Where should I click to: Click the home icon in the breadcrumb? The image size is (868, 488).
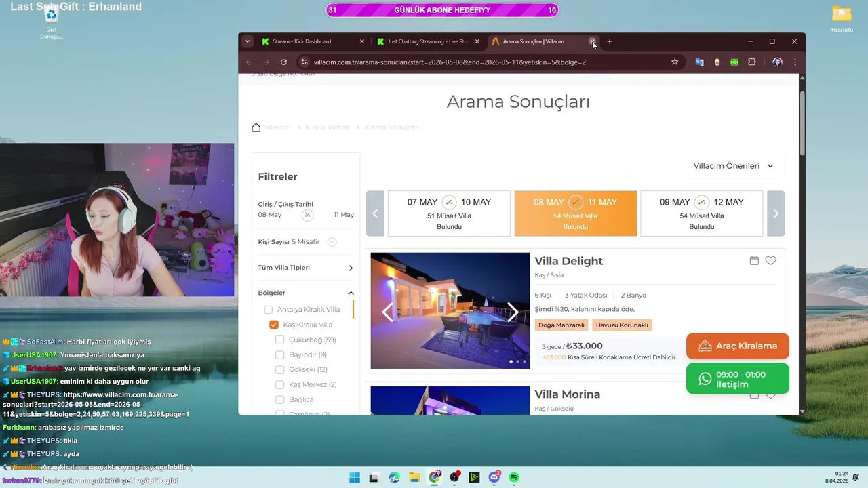pos(256,127)
